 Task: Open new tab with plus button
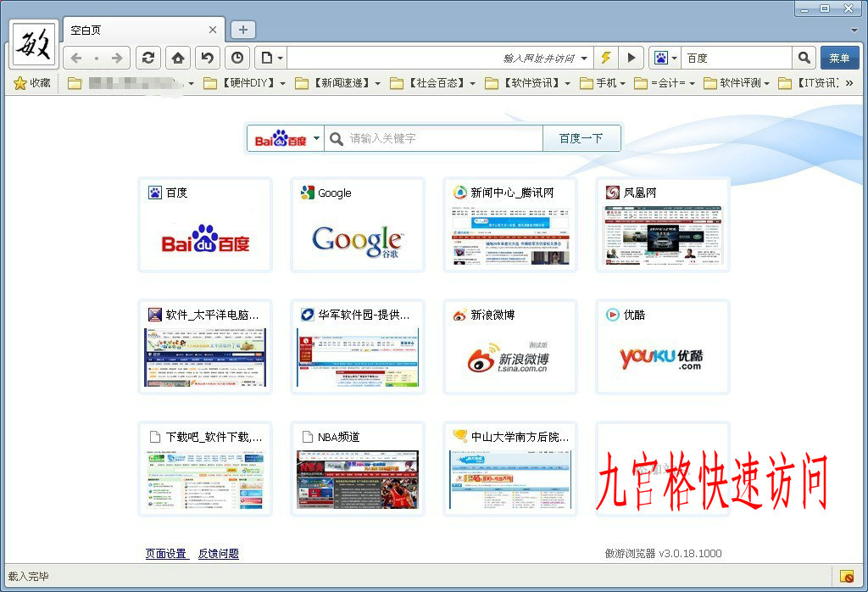point(243,30)
